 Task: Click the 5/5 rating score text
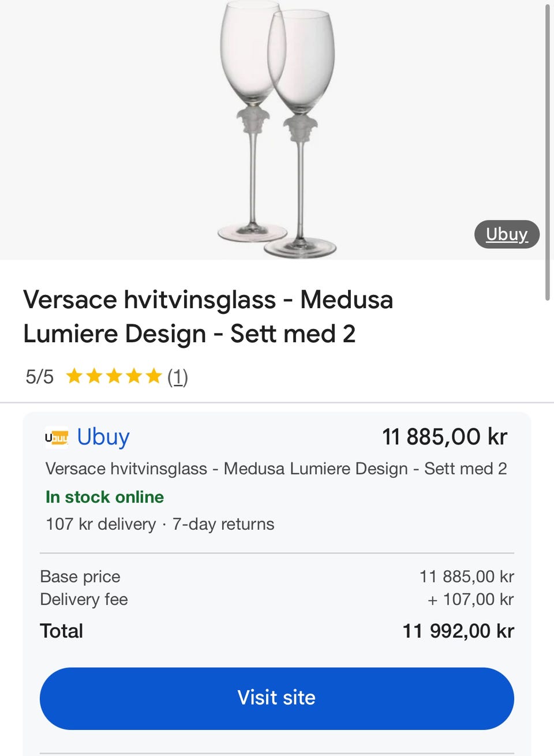(x=39, y=377)
